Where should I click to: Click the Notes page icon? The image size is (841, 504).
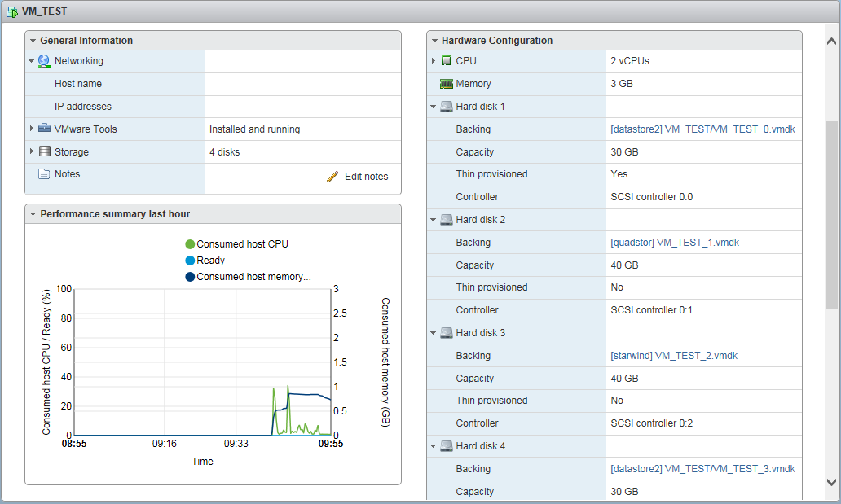[x=45, y=174]
